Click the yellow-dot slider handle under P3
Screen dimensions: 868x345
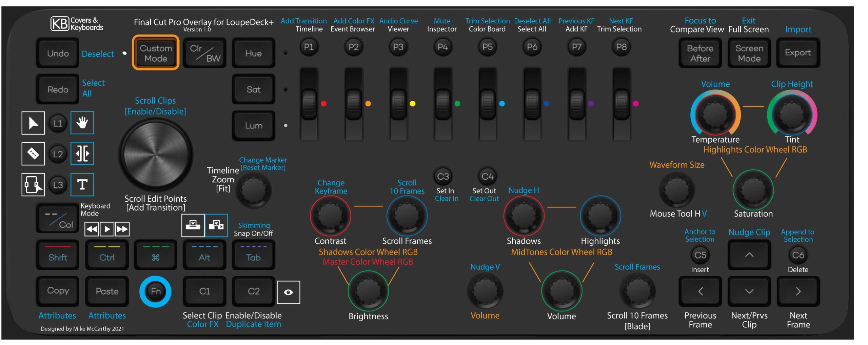[x=398, y=104]
